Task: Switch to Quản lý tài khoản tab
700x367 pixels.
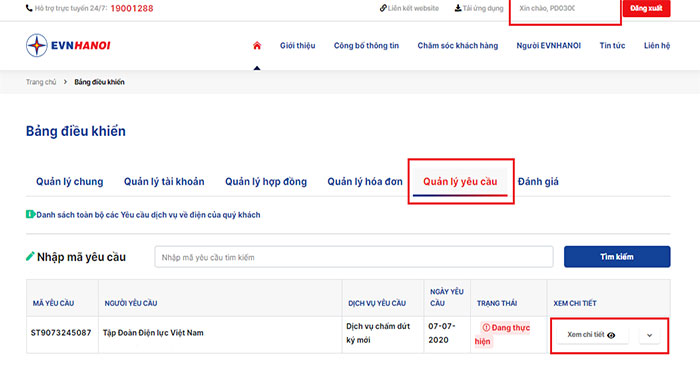Action: tap(164, 181)
